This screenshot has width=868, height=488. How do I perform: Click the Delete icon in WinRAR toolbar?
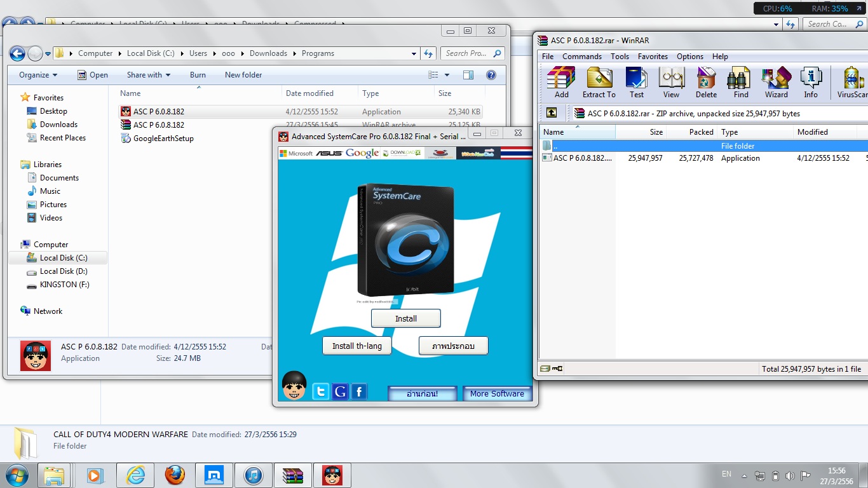706,83
